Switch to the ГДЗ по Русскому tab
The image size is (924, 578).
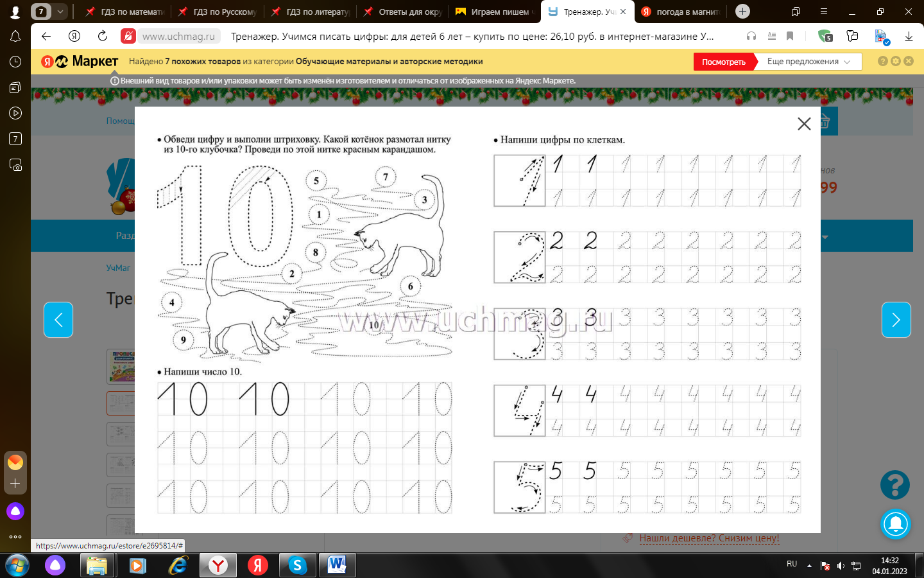pyautogui.click(x=217, y=12)
